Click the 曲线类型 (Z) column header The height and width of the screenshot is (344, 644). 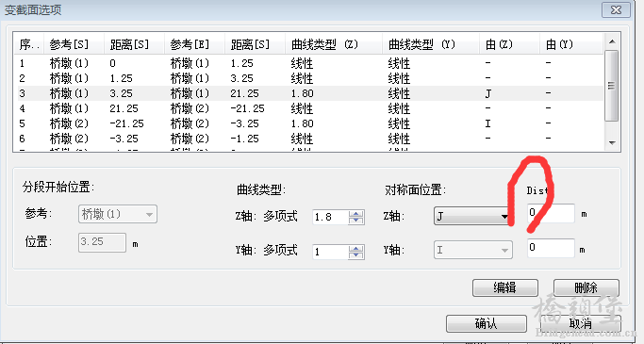[x=334, y=44]
